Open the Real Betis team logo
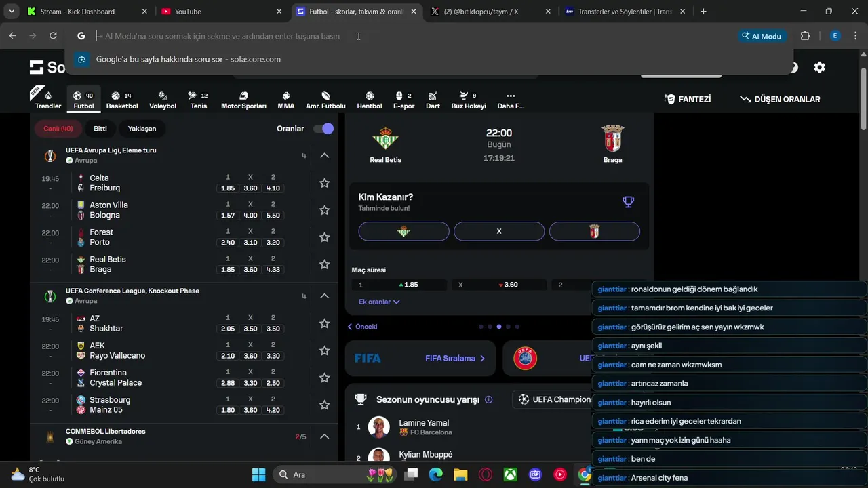The width and height of the screenshot is (868, 488). [x=385, y=138]
